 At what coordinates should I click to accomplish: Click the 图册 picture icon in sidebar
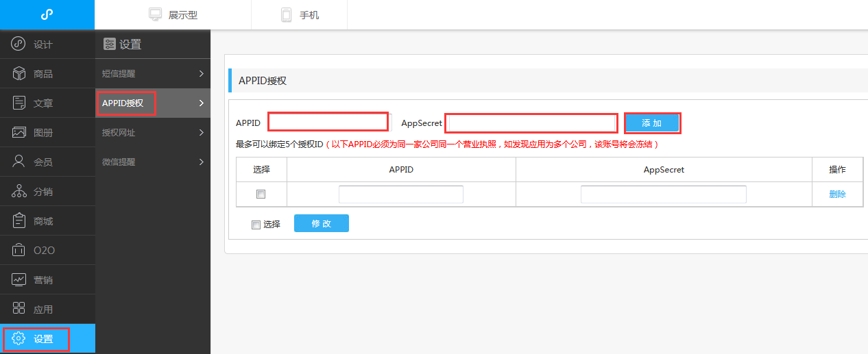coord(19,133)
